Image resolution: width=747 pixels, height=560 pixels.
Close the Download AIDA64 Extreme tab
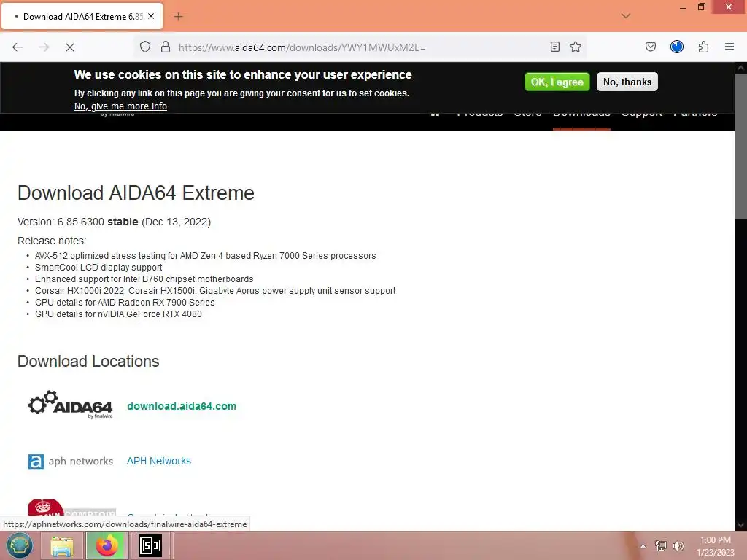[151, 16]
